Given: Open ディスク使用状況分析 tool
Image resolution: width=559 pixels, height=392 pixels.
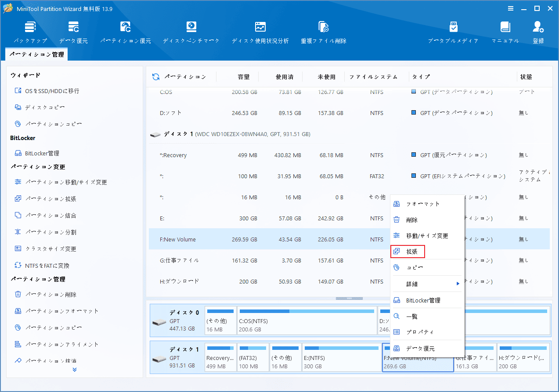Looking at the screenshot, I should [260, 32].
